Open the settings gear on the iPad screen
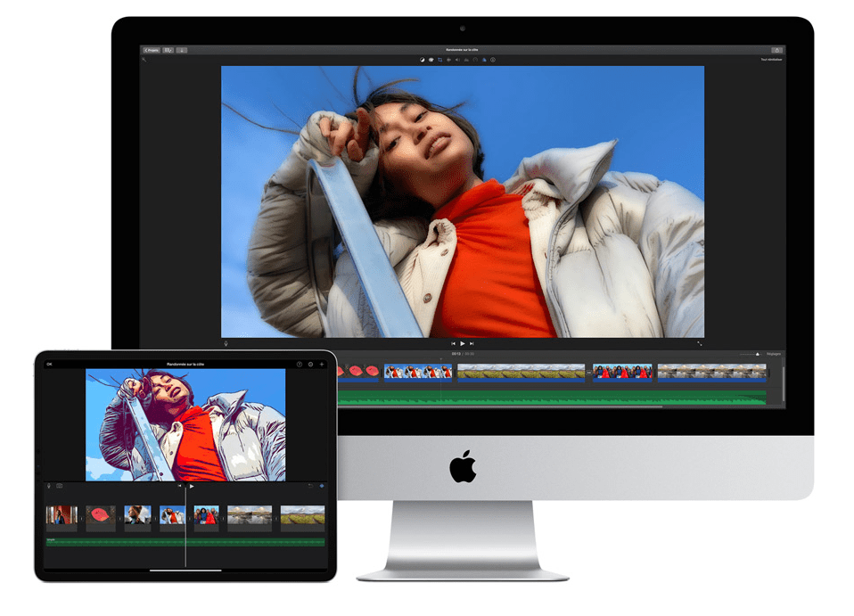The image size is (854, 616). coord(308,364)
